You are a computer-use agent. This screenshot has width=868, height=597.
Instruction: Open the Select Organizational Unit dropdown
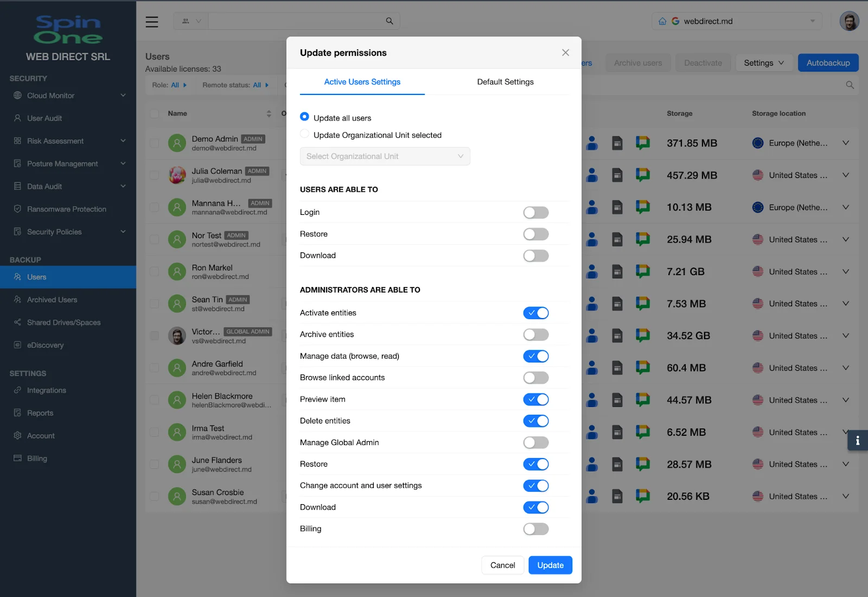tap(385, 156)
